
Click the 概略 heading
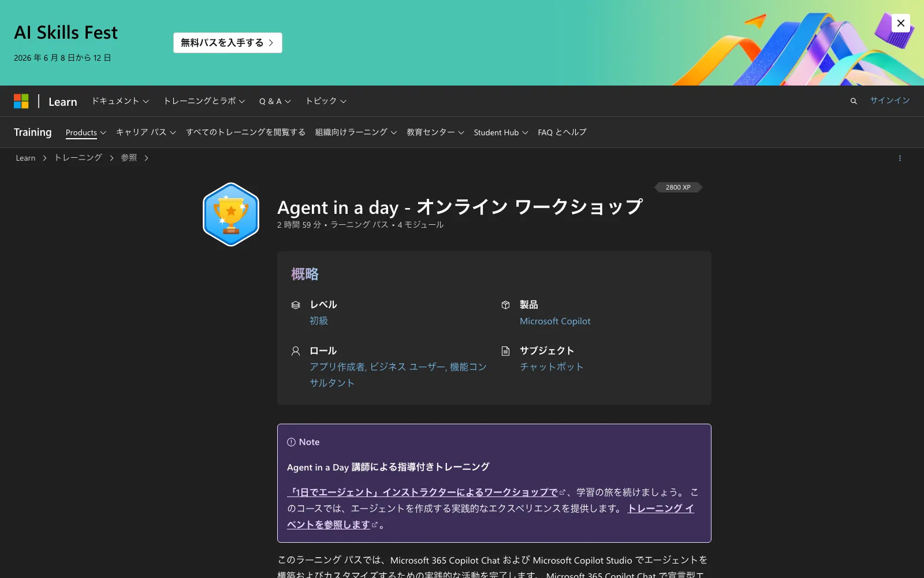tap(305, 274)
